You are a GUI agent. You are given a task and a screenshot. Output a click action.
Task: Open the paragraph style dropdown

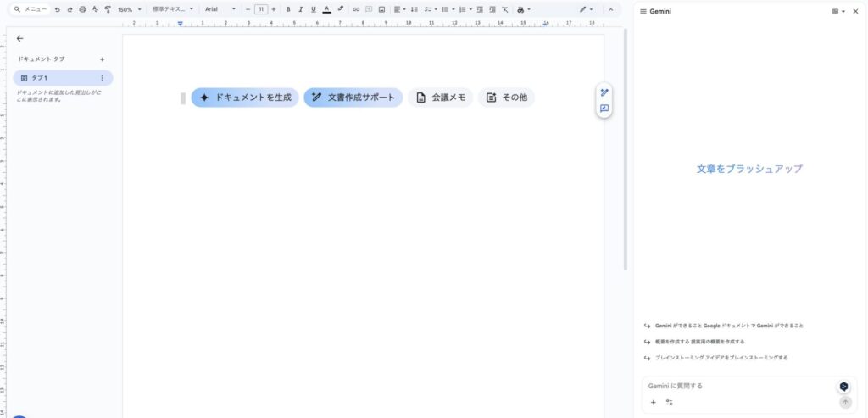pos(173,9)
